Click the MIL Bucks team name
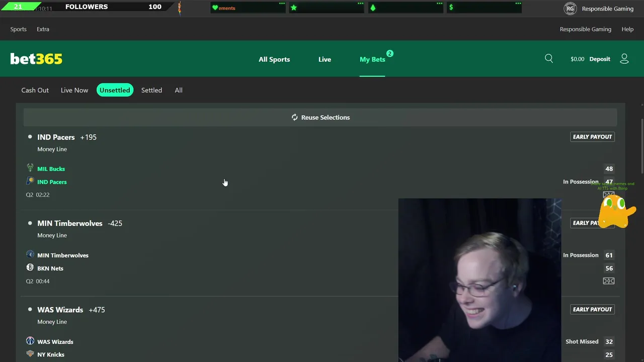This screenshot has height=362, width=644. pyautogui.click(x=51, y=169)
